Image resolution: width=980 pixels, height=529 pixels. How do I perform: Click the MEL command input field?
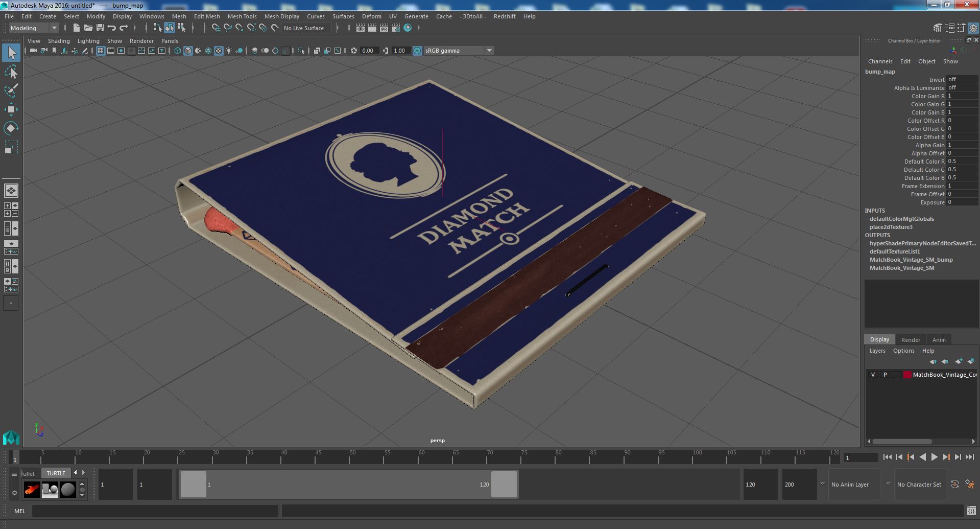point(155,511)
